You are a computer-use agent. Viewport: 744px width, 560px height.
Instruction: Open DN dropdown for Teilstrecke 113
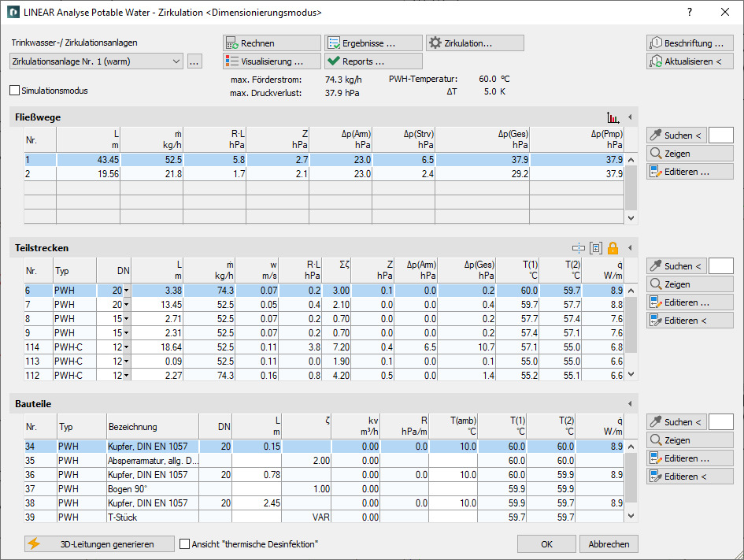(127, 362)
